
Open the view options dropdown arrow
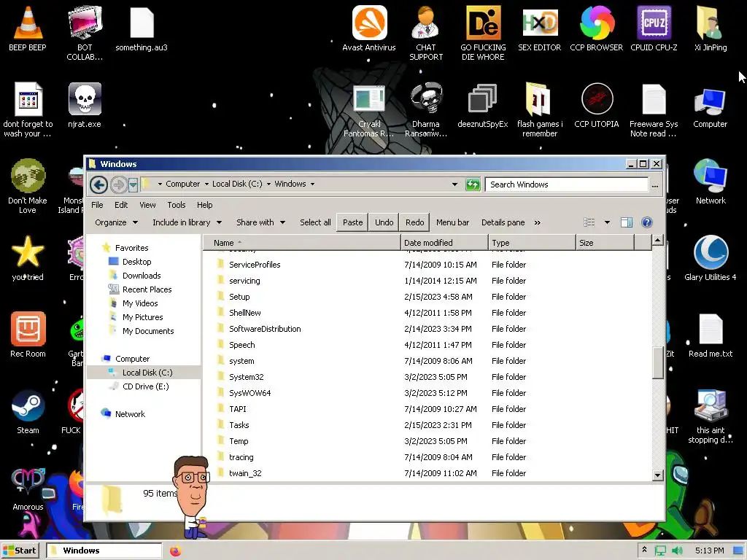coord(607,222)
